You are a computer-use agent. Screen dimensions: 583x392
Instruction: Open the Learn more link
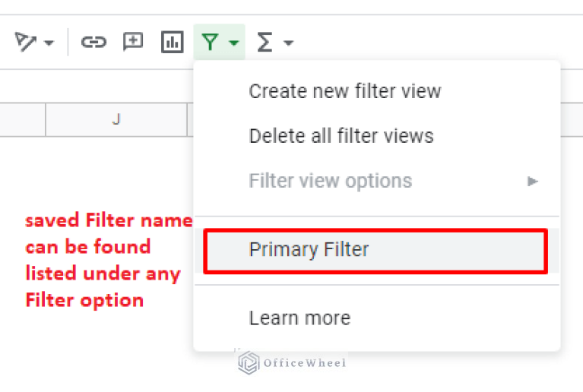299,318
